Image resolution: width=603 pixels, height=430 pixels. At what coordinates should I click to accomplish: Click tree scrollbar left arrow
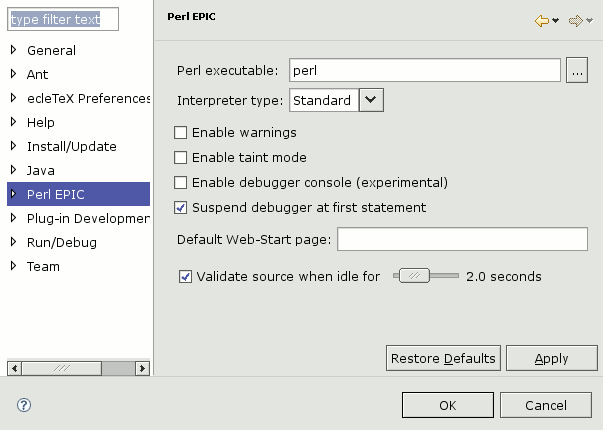pos(14,368)
